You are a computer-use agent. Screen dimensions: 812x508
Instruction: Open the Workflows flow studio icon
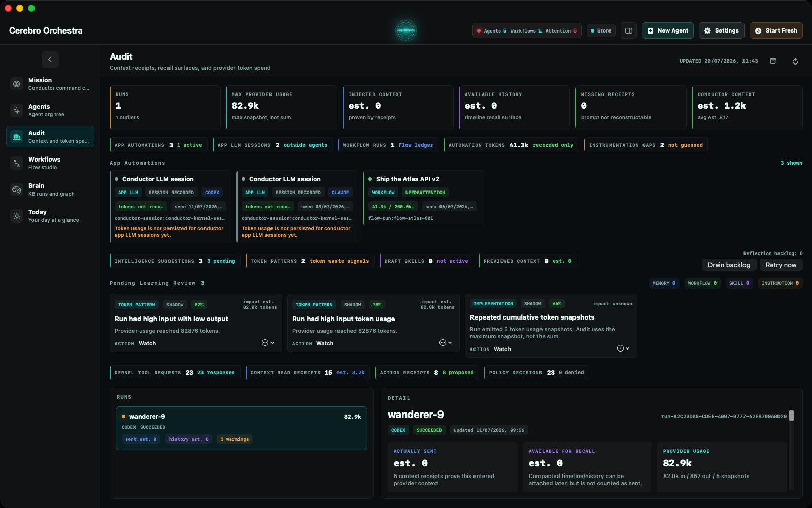point(17,163)
